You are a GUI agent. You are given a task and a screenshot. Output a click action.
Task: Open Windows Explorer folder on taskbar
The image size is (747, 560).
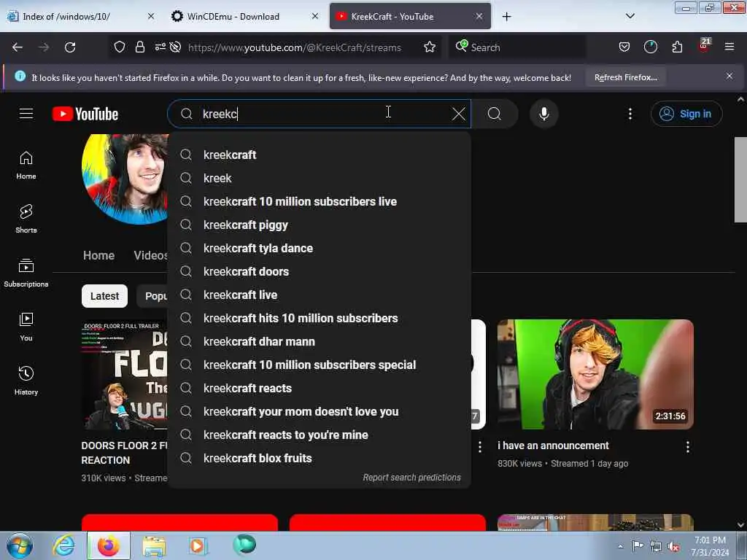point(155,545)
